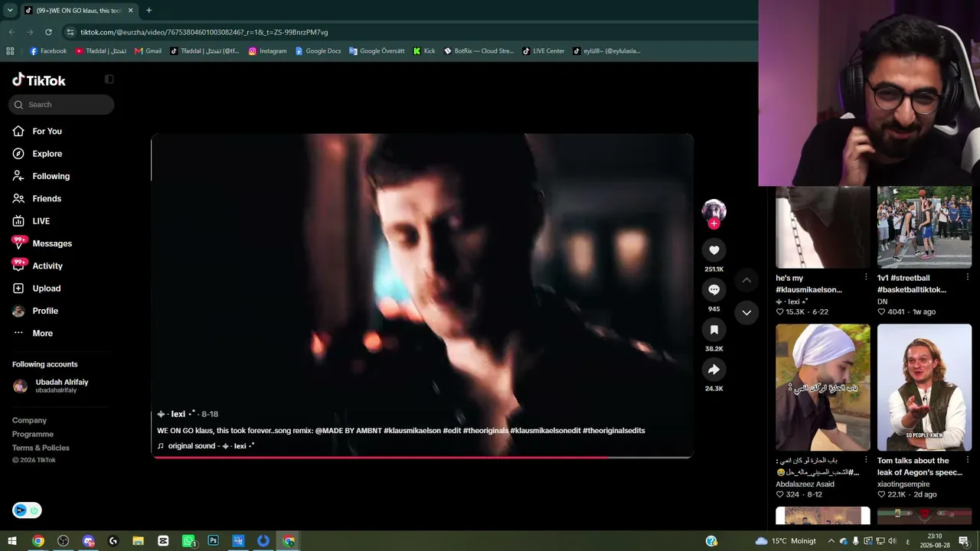Share the video via the arrow icon
Screen dimensions: 980x551
714,370
